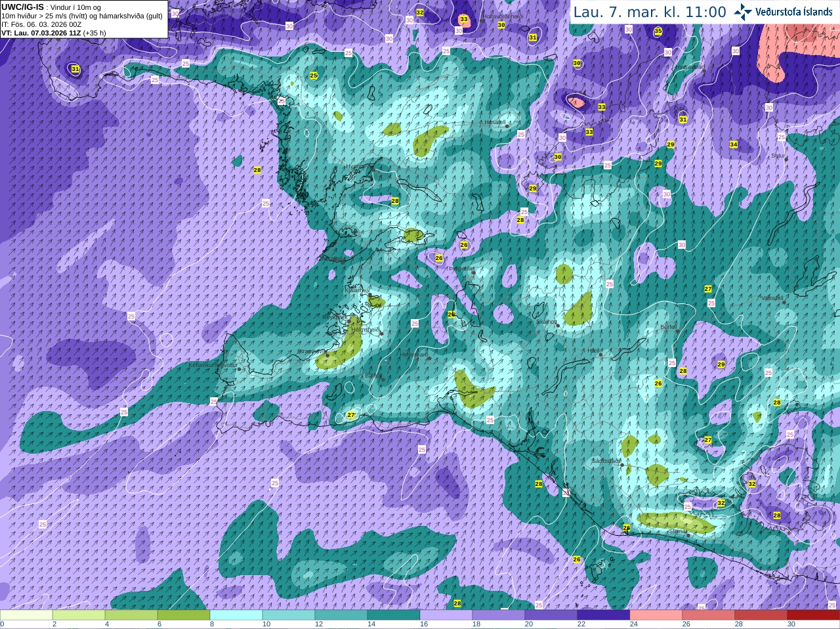This screenshot has width=840, height=629.
Task: Pick the 26–28 m/s salmon legend swatch
Action: pyautogui.click(x=709, y=615)
